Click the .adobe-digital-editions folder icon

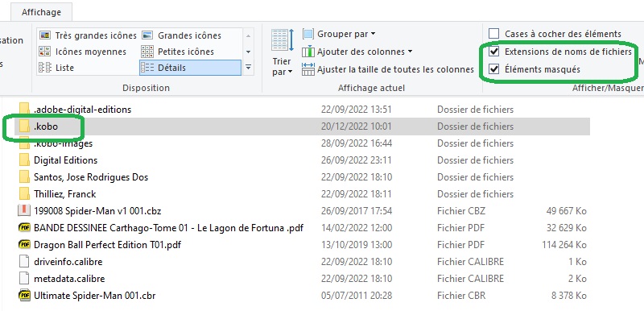coord(24,110)
